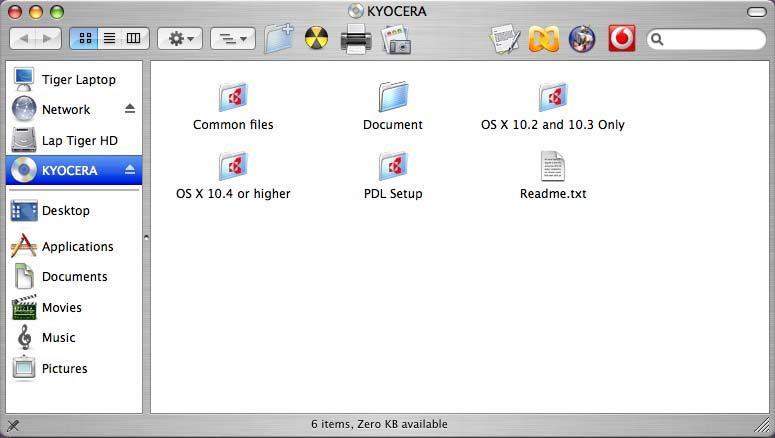Switch to list view

(110, 39)
